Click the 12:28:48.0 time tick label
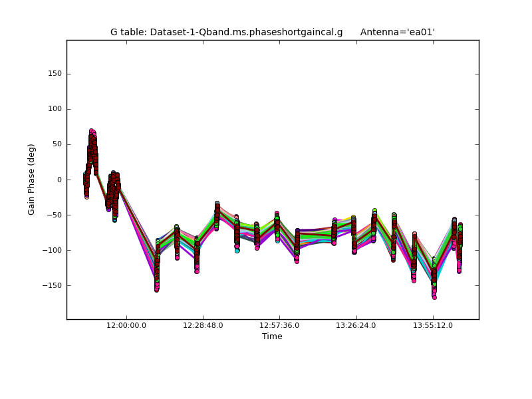Viewport: 532px width, 399px height. [203, 325]
